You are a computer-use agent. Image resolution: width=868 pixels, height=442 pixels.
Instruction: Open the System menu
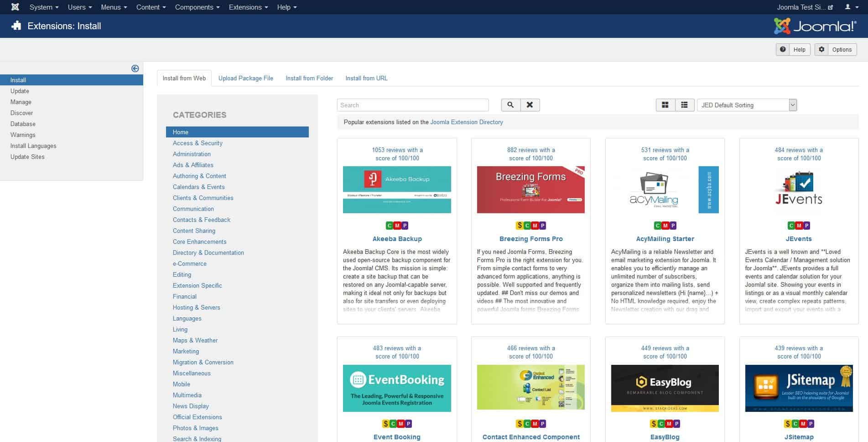click(44, 7)
